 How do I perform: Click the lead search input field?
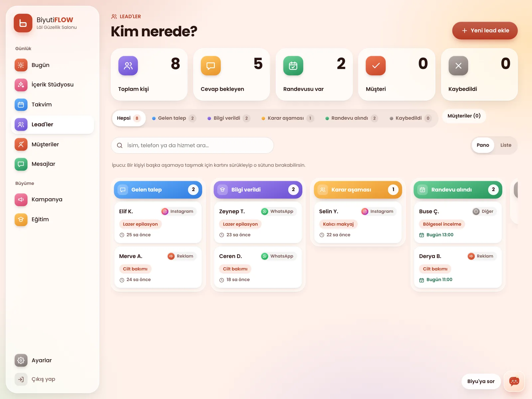pos(193,146)
